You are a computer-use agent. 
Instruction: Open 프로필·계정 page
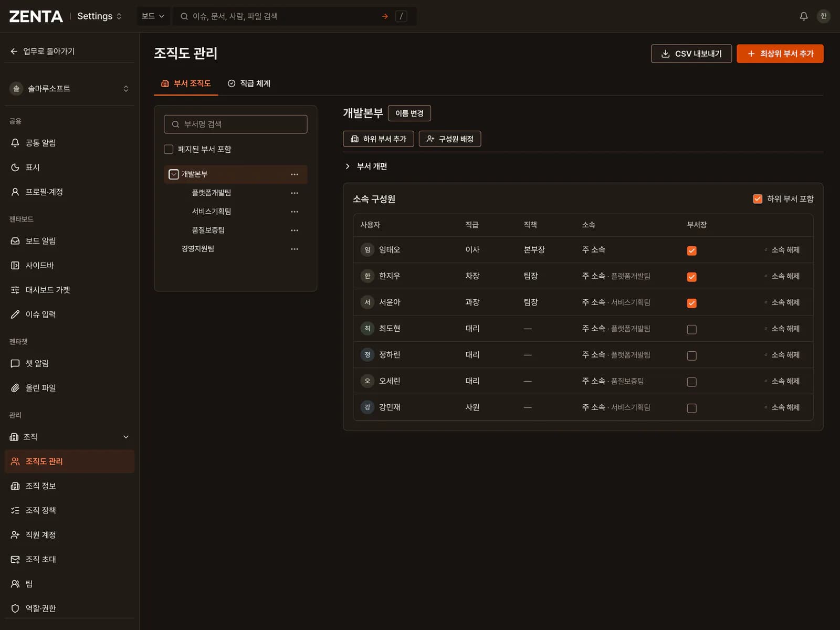pyautogui.click(x=69, y=192)
